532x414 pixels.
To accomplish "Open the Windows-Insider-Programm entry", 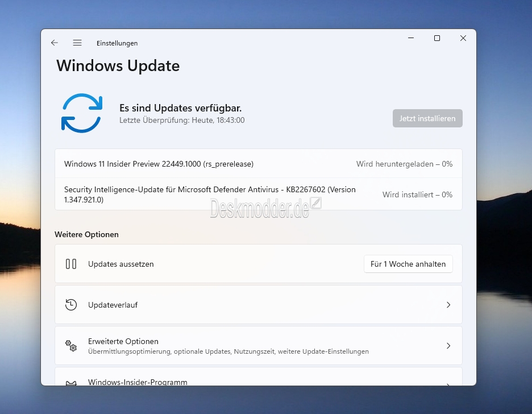I will click(259, 376).
